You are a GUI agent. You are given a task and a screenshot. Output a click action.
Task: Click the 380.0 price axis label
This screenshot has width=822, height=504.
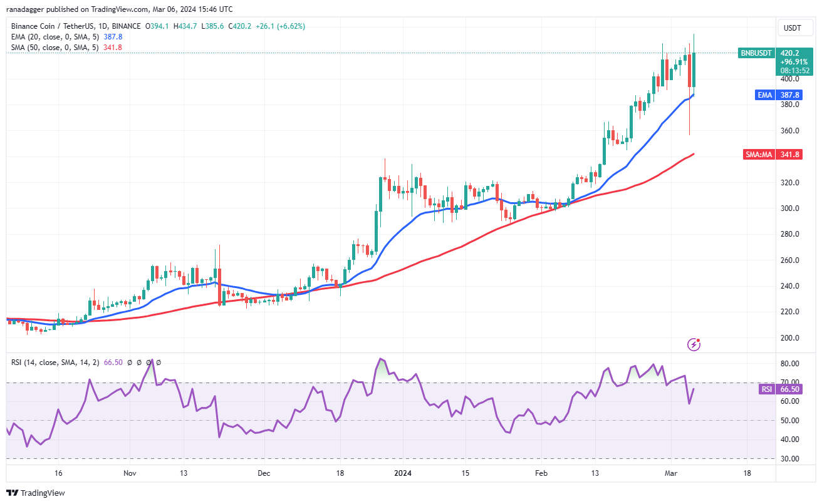(789, 105)
